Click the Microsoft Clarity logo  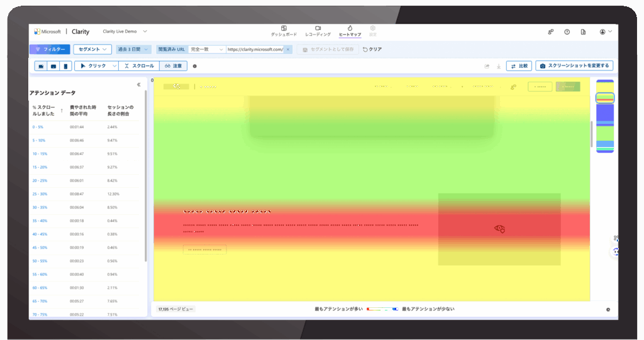[x=62, y=31]
